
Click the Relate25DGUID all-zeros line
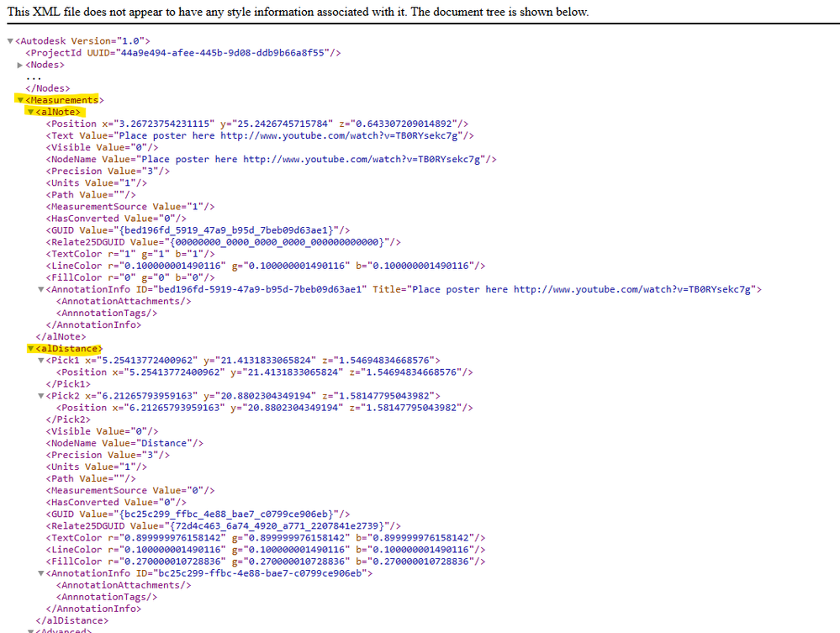[x=224, y=242]
